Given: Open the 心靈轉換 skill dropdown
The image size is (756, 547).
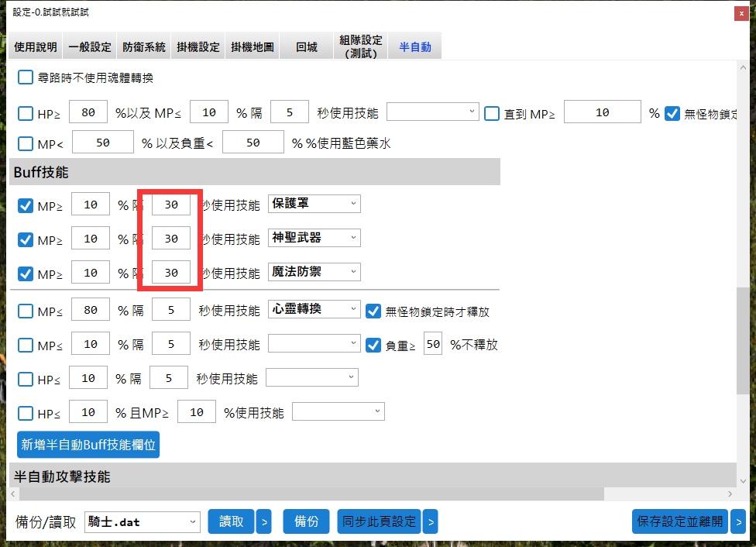Looking at the screenshot, I should pyautogui.click(x=314, y=309).
